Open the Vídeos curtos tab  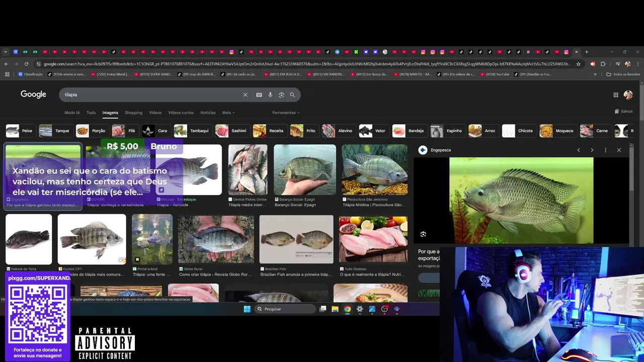click(x=181, y=113)
